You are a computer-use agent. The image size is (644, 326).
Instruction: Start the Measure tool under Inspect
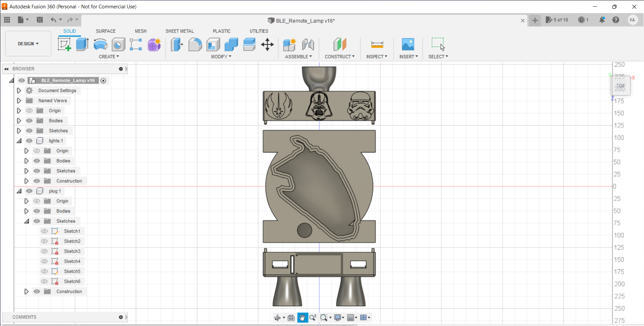point(377,45)
